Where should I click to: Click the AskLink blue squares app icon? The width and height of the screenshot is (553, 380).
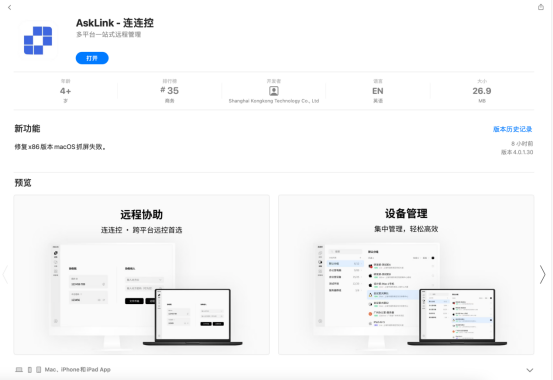[x=38, y=40]
